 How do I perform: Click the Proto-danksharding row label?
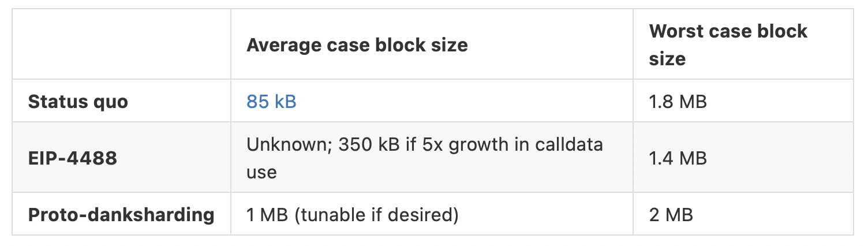[x=121, y=215]
